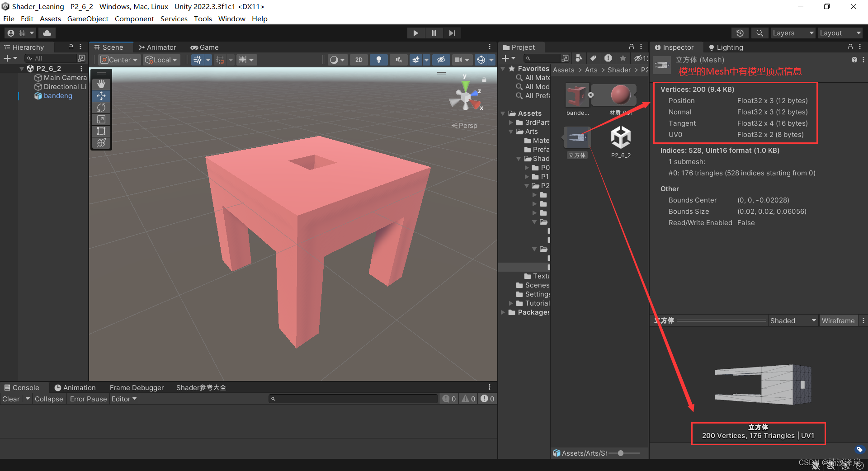Open scene draw mode dropdown
Image resolution: width=868 pixels, height=471 pixels.
click(337, 60)
